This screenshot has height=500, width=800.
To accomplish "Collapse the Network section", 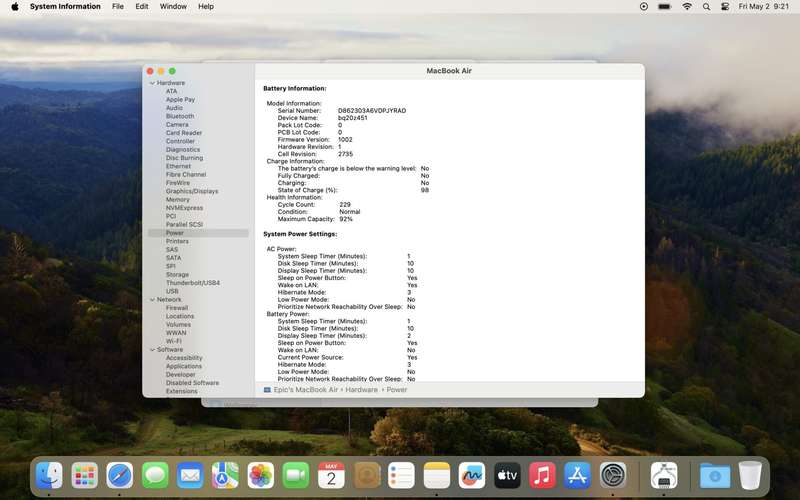I will (x=152, y=299).
